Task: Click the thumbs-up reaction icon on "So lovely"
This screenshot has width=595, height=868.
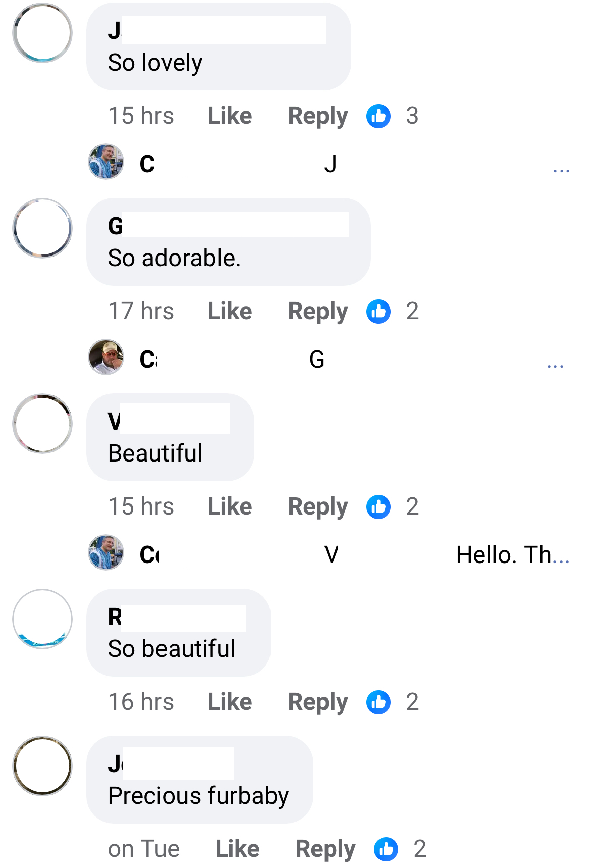Action: [378, 116]
